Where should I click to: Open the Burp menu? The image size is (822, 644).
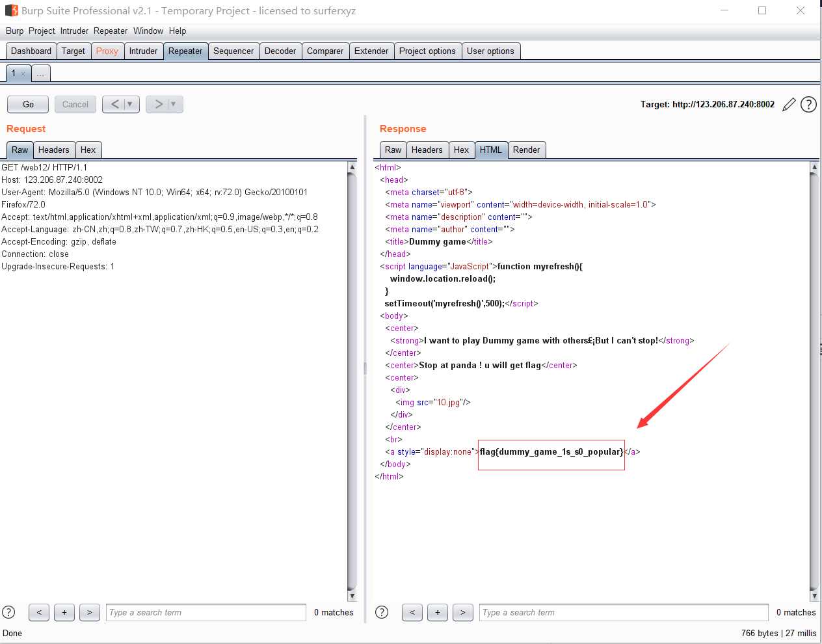click(x=14, y=31)
